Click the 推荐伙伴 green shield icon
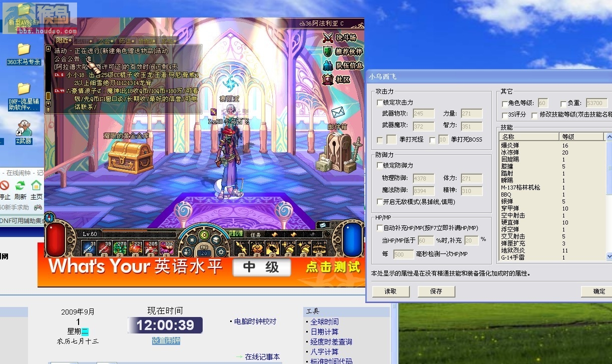Viewport: 612px width, 364px height. click(x=328, y=51)
